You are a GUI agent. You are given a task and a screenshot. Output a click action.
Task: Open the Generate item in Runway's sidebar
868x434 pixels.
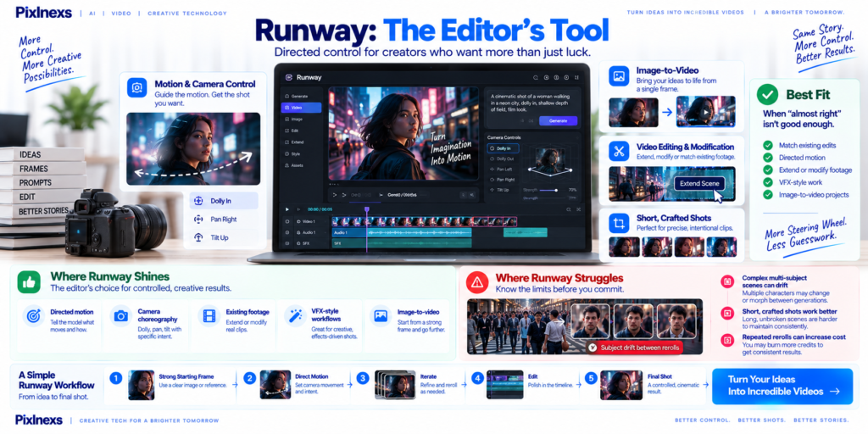tap(301, 97)
